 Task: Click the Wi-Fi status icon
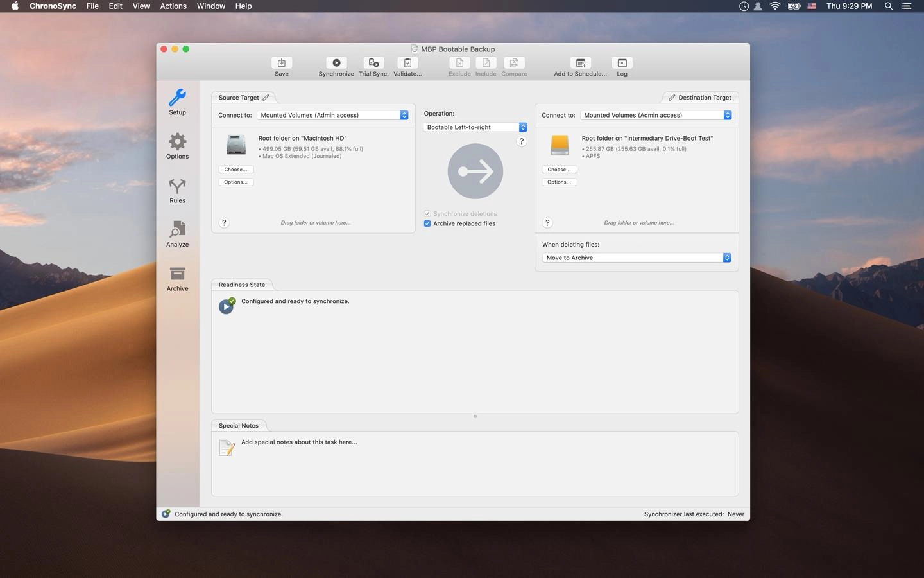tap(775, 6)
